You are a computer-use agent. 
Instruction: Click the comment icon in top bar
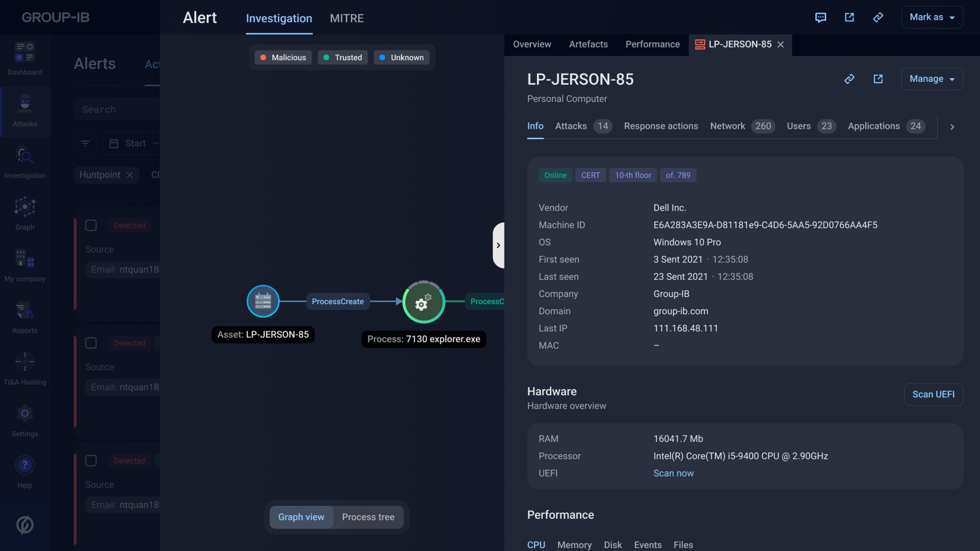tap(820, 17)
